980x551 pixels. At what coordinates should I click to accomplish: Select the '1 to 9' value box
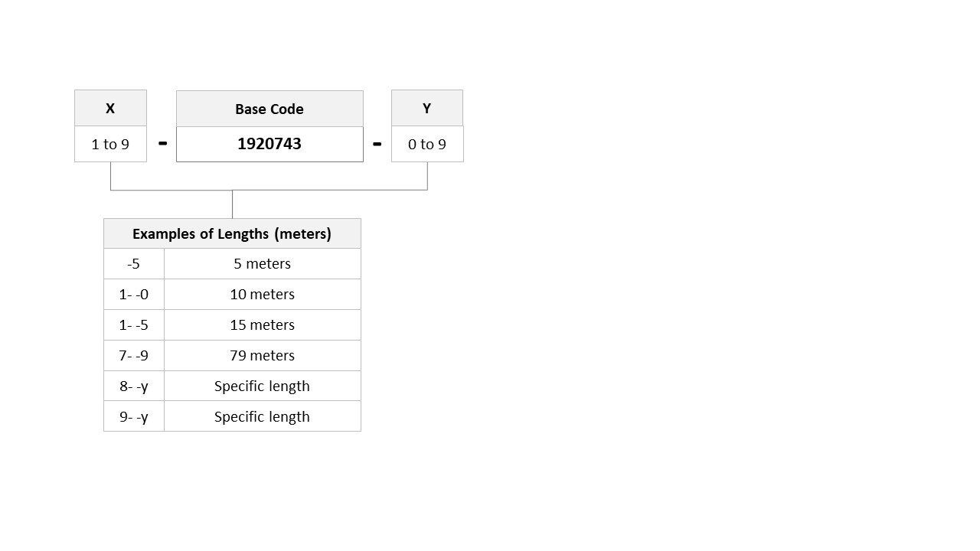click(110, 144)
